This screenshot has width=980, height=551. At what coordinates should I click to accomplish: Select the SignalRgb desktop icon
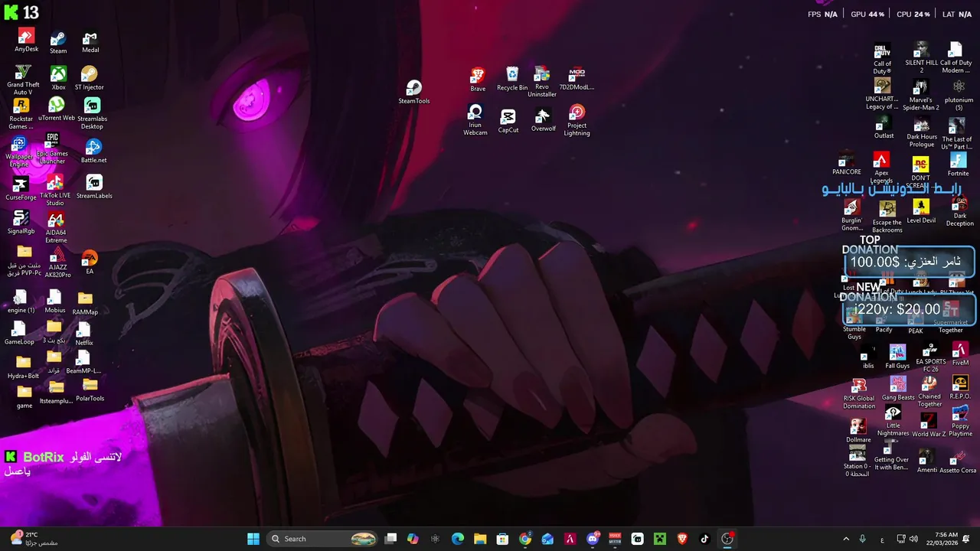click(x=21, y=223)
